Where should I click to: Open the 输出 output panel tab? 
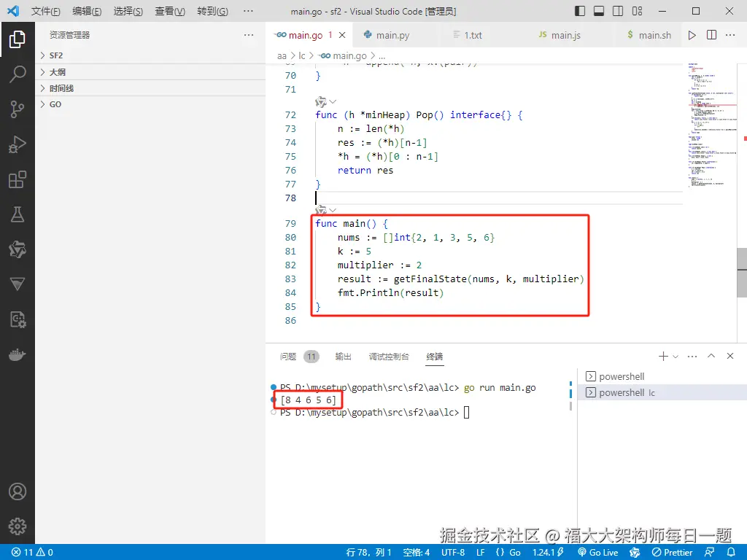[343, 357]
